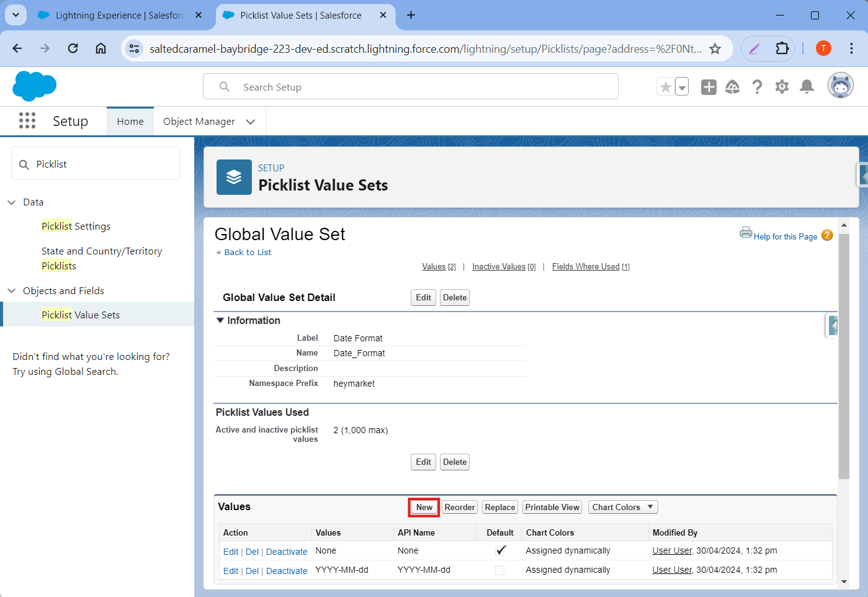Image resolution: width=868 pixels, height=597 pixels.
Task: Click the Picklist Value Sets layers icon
Action: coord(234,177)
